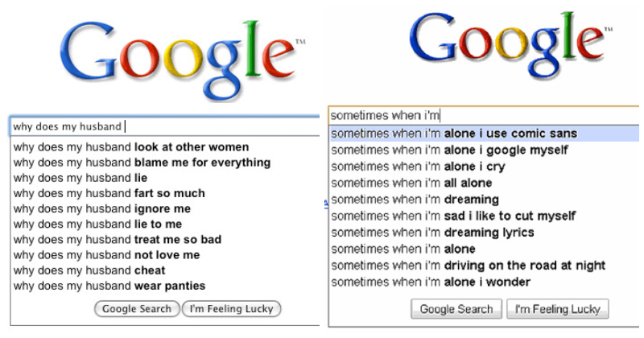Select the 'wear panties' suggestion
This screenshot has width=644, height=338.
[109, 286]
